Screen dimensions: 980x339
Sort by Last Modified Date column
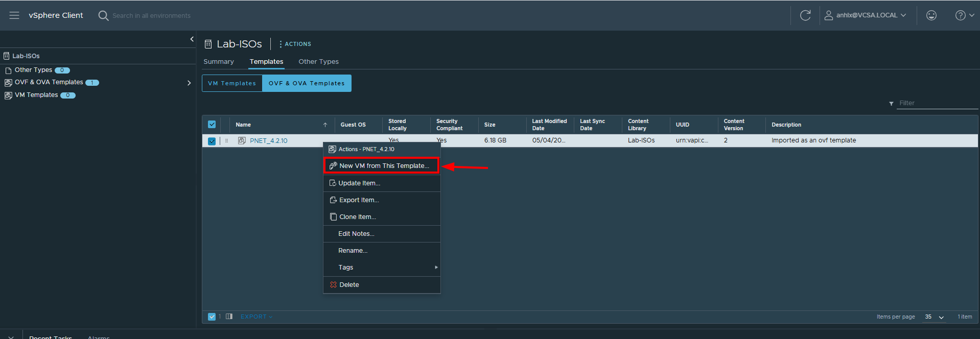549,125
